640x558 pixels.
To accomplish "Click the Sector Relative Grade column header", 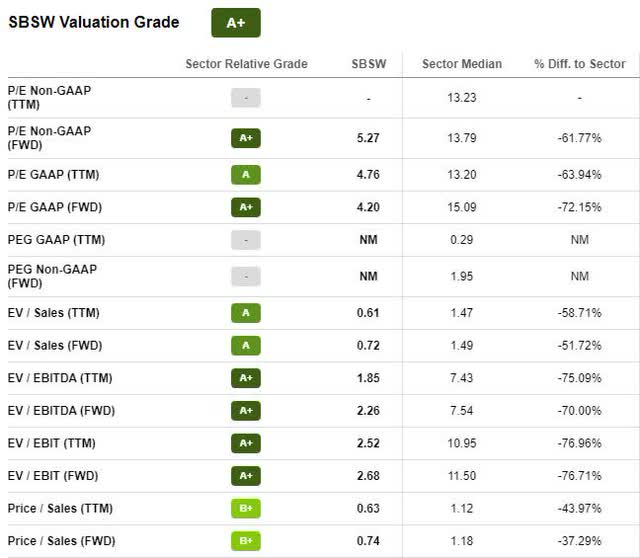I will pos(247,64).
